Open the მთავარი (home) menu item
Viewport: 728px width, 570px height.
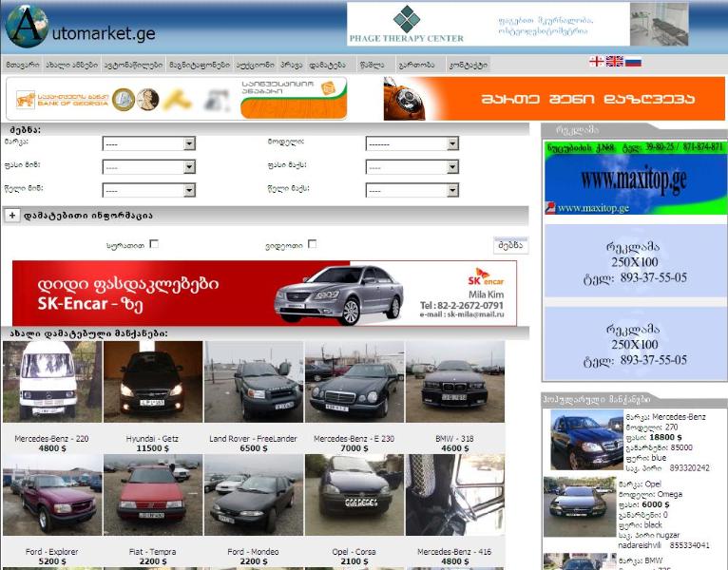coord(22,65)
